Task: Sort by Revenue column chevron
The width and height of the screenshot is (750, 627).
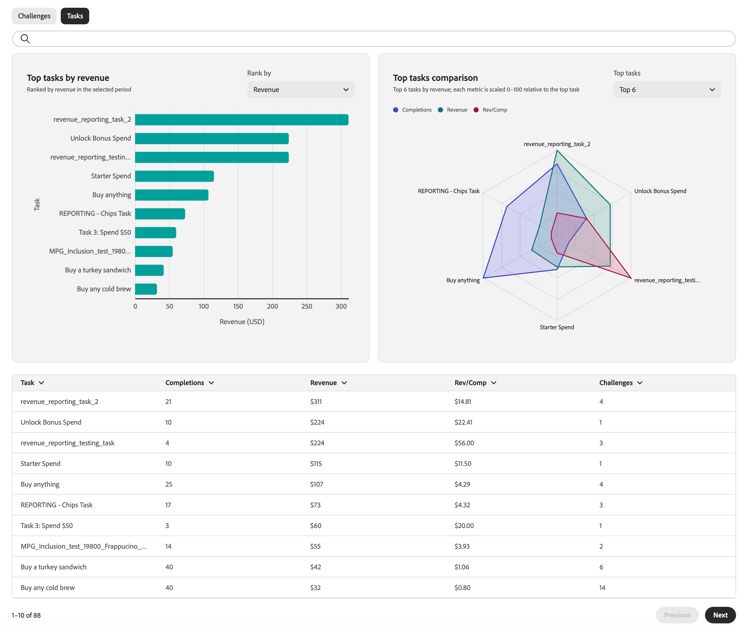Action: point(344,383)
